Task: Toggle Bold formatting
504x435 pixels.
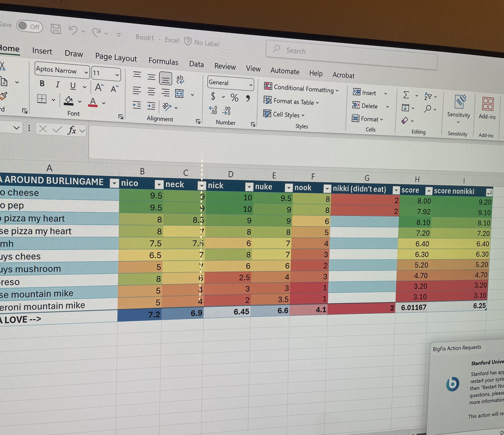Action: point(42,83)
